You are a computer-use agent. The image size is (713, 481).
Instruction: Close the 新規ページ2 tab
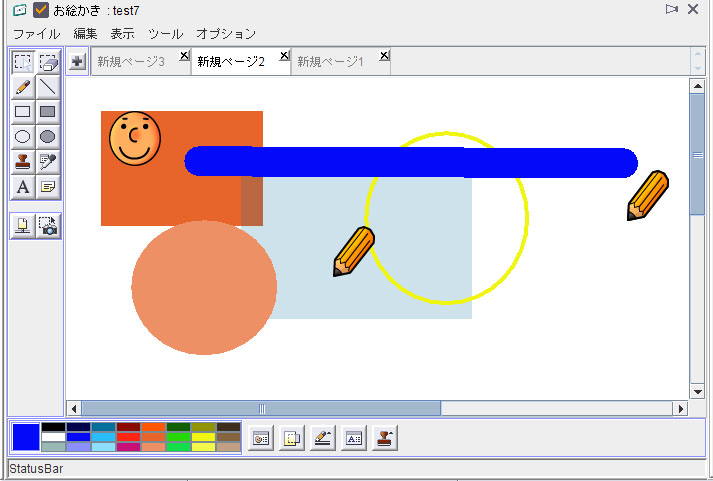tap(284, 55)
